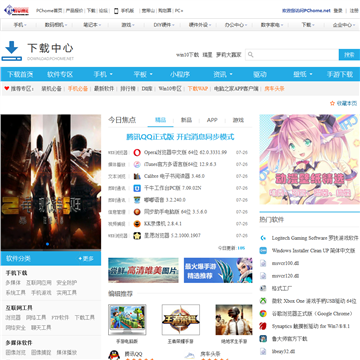
Task: Click the star bookmark icon 收藏本页
Action: pyautogui.click(x=332, y=104)
